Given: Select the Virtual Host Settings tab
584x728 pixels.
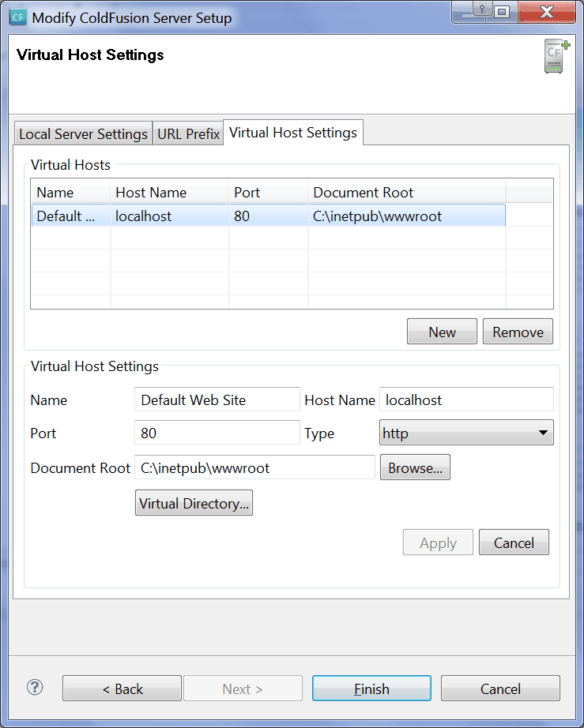Looking at the screenshot, I should [293, 133].
